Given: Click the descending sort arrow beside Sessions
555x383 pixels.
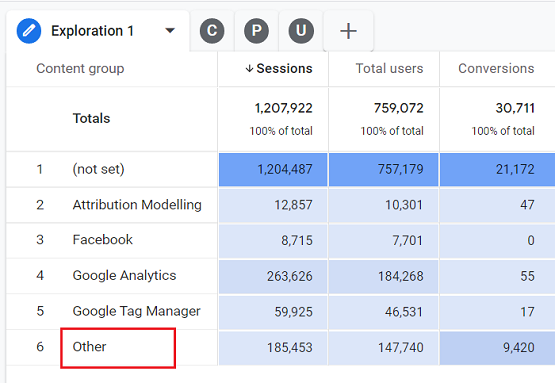Looking at the screenshot, I should [x=250, y=69].
